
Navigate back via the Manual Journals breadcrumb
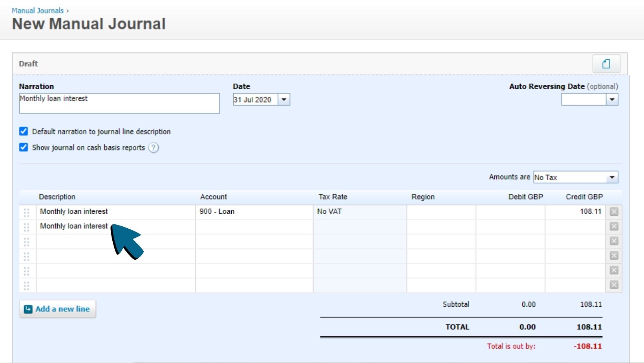click(37, 10)
